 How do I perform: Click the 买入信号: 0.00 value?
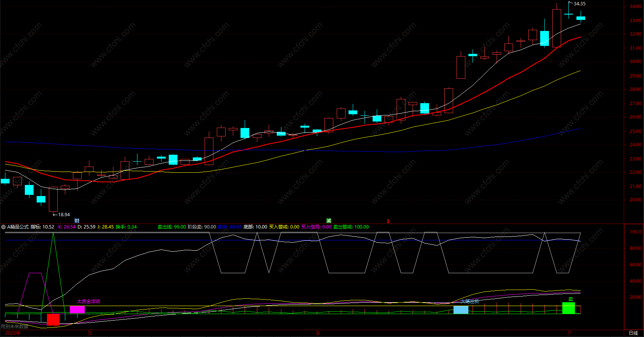click(316, 227)
